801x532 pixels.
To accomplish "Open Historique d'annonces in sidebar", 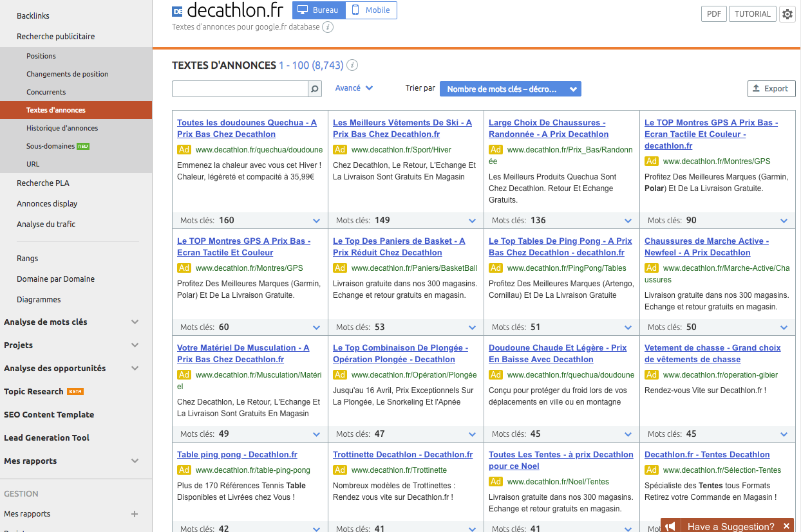I will coord(62,128).
